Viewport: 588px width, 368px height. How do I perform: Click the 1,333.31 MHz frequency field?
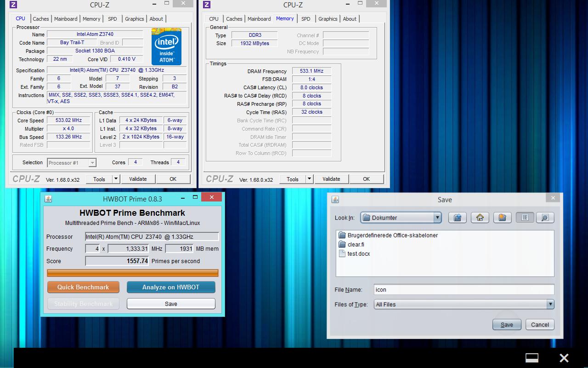tap(128, 248)
